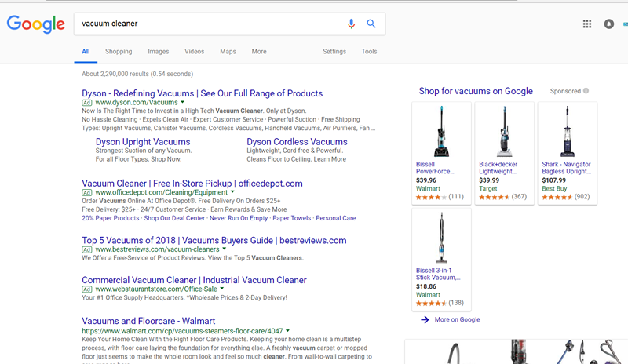Switch to the Shopping tab

click(119, 52)
